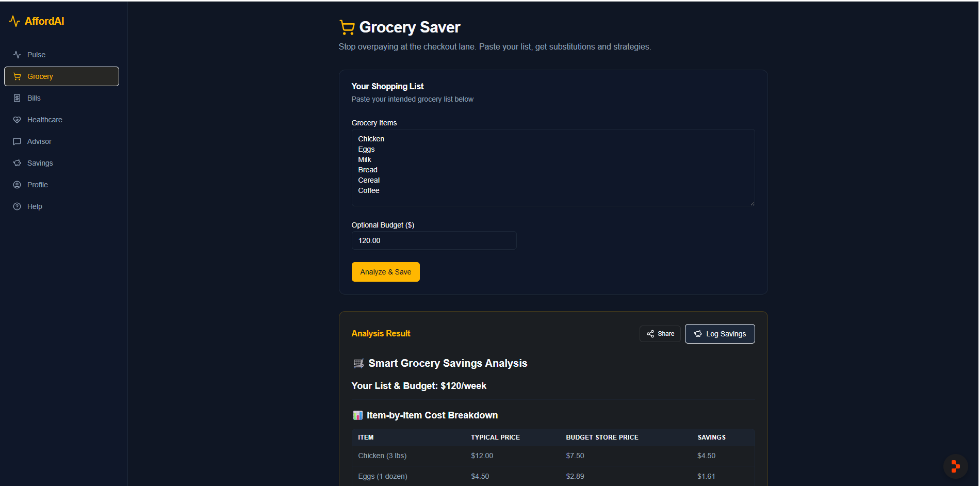This screenshot has width=980, height=486.
Task: Click the cart icon beside Grocery Saver title
Action: click(347, 27)
